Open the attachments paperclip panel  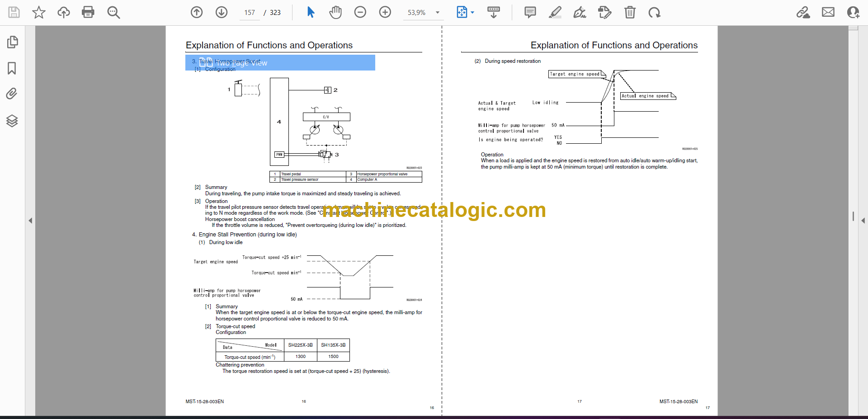coord(12,94)
